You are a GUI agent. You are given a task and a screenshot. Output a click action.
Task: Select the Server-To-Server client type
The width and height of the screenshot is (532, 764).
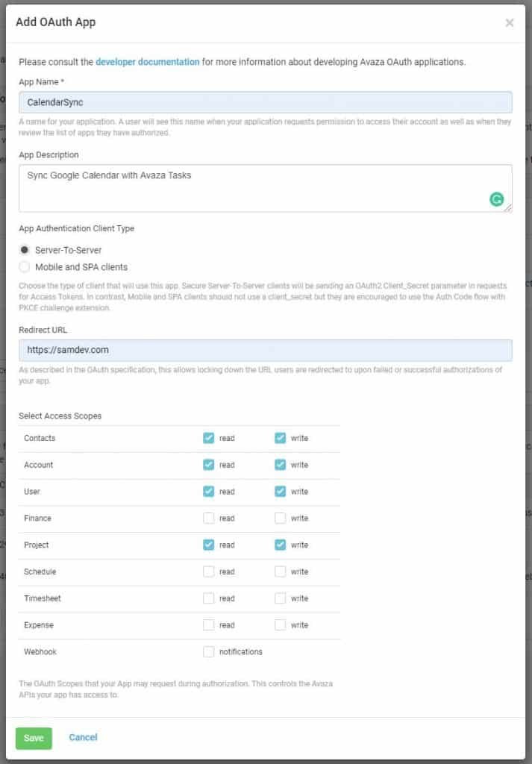pyautogui.click(x=25, y=250)
